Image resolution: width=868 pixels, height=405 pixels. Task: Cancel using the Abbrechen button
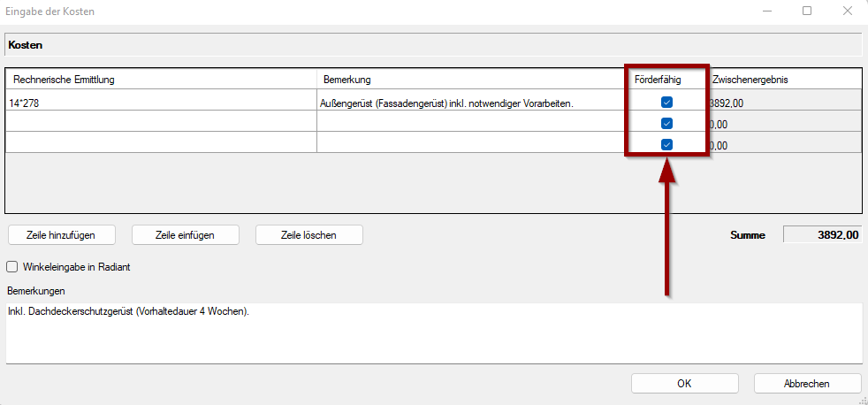point(806,383)
